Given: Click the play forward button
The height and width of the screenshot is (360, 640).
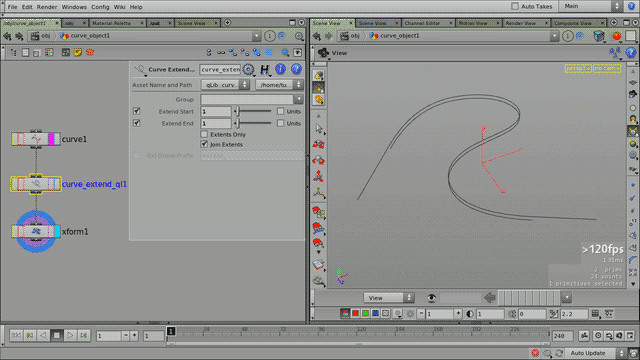Looking at the screenshot, I should [70, 336].
